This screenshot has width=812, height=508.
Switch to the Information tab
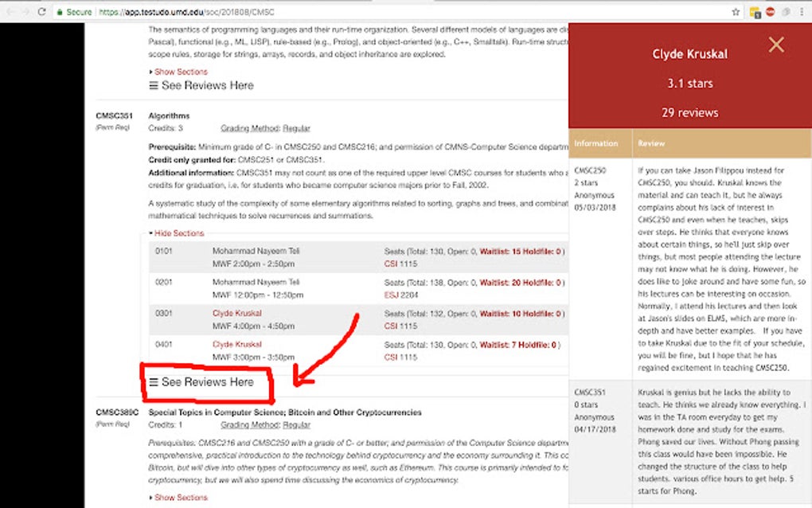(599, 143)
